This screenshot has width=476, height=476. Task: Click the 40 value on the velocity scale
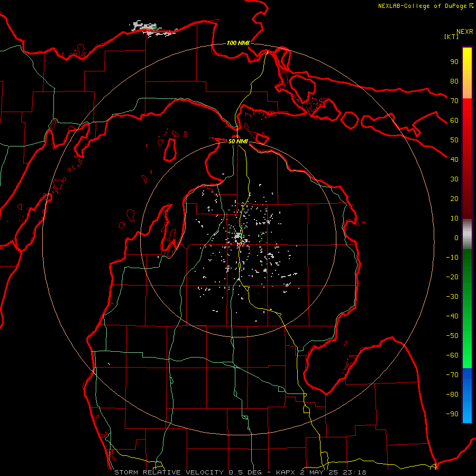(454, 159)
